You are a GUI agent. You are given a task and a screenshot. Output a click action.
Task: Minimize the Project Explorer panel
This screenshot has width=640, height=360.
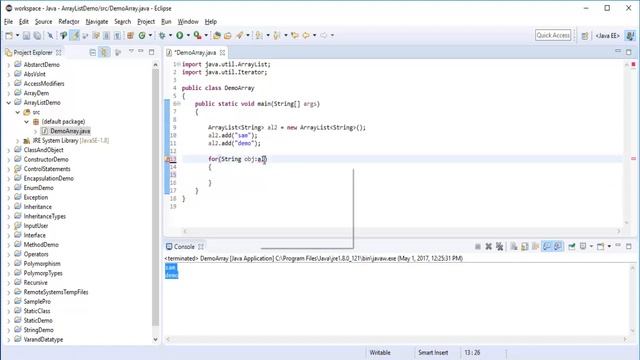[x=141, y=51]
